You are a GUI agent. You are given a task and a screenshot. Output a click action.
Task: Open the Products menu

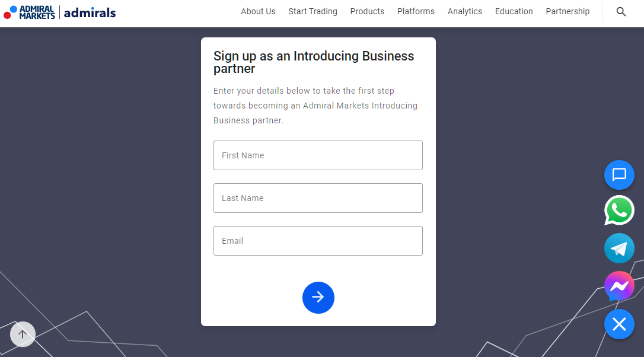click(367, 11)
